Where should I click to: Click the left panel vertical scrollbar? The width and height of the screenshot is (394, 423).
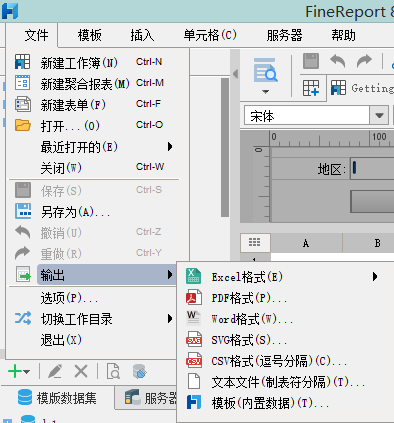click(x=225, y=147)
